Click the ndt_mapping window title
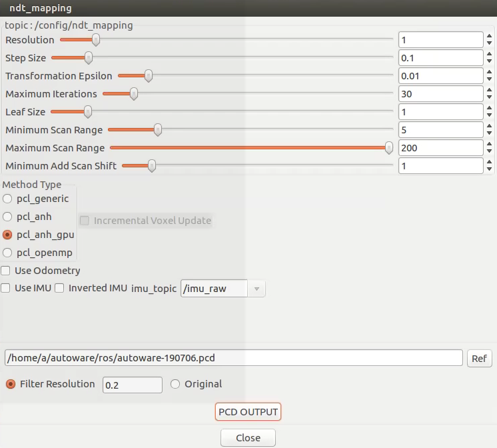 (x=41, y=8)
